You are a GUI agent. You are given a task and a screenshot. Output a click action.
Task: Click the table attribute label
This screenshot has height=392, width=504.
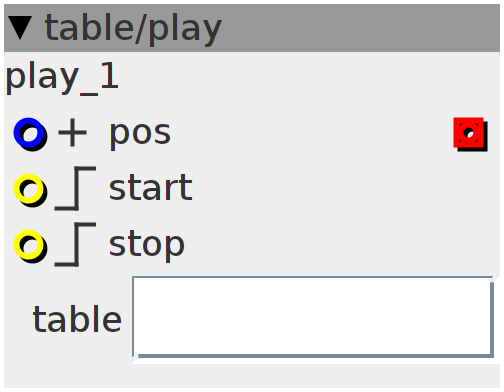coord(77,319)
